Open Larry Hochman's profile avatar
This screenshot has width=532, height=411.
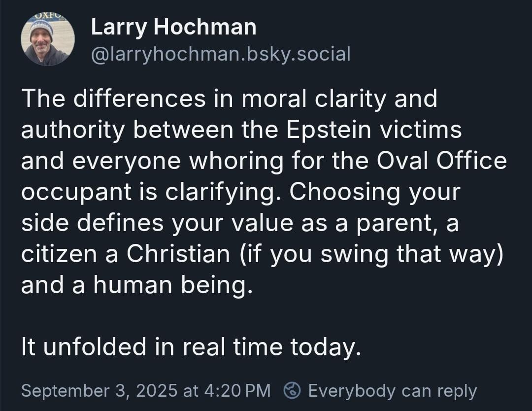tap(47, 39)
